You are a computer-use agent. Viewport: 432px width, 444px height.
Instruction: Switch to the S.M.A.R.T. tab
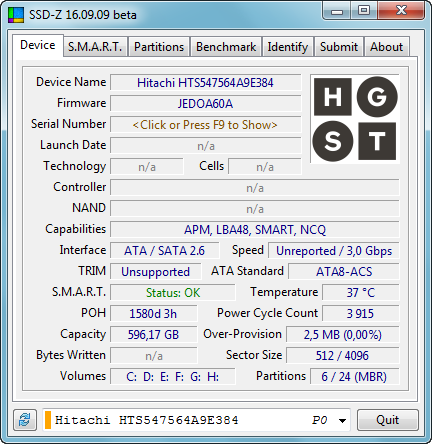(x=95, y=47)
